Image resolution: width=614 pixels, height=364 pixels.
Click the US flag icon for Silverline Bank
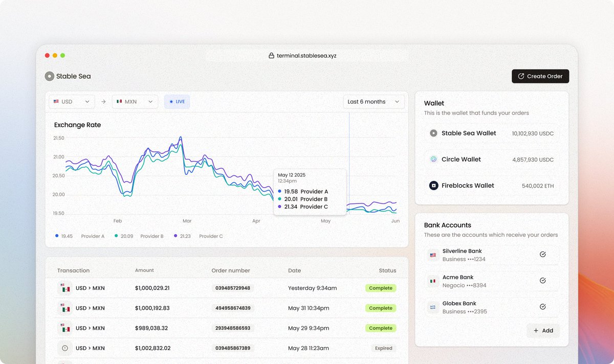[433, 255]
